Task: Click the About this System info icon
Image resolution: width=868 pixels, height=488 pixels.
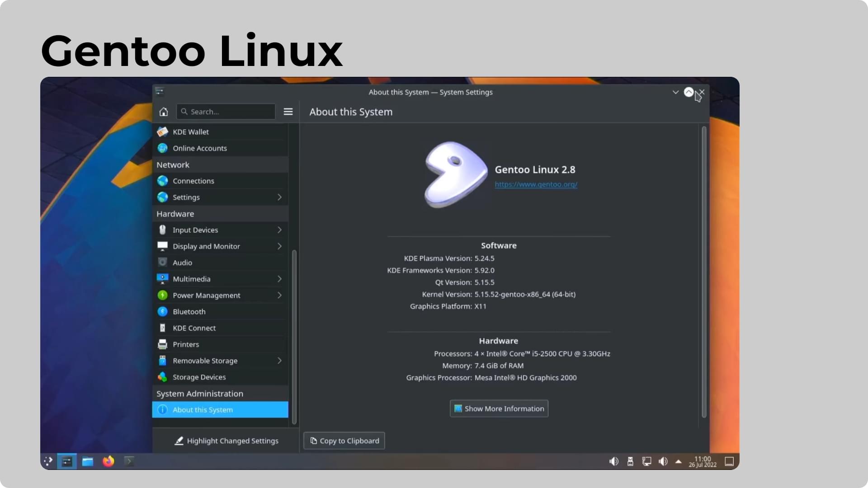Action: pos(162,410)
